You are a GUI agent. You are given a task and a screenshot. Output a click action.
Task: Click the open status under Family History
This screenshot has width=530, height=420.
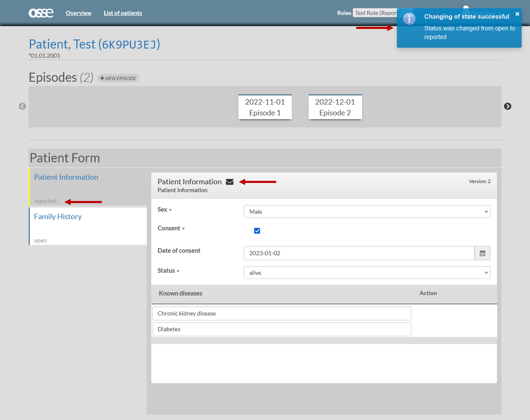point(40,240)
